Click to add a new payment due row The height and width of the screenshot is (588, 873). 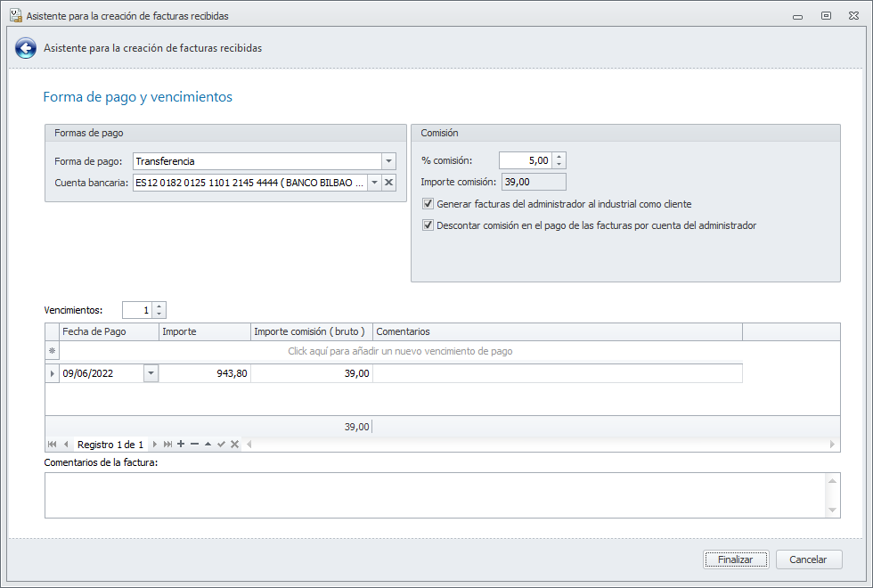click(x=400, y=351)
